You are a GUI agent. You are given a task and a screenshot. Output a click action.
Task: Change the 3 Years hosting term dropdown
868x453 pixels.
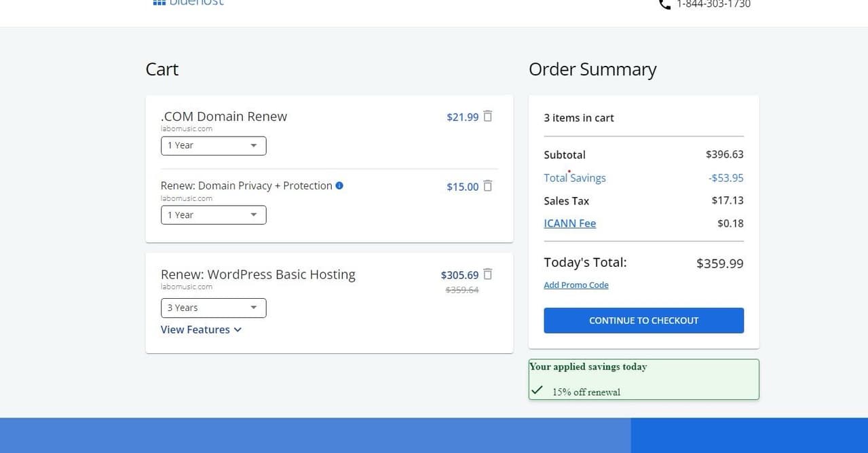click(x=213, y=308)
